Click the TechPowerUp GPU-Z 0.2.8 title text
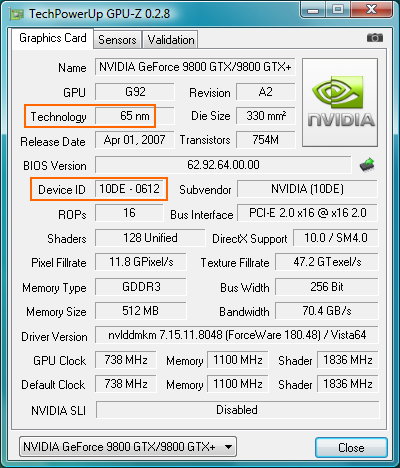Image resolution: width=400 pixels, height=468 pixels. click(99, 14)
